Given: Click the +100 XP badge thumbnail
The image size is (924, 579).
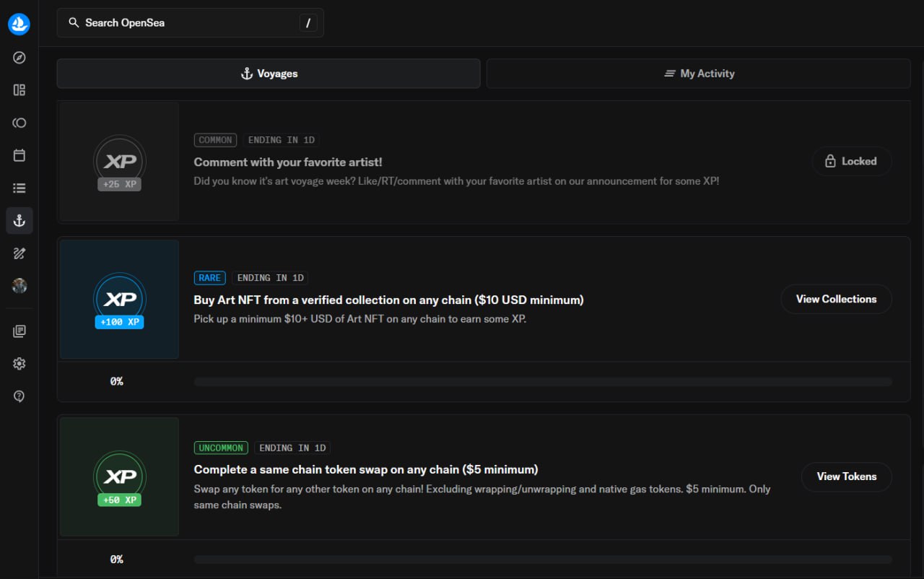Looking at the screenshot, I should [120, 300].
